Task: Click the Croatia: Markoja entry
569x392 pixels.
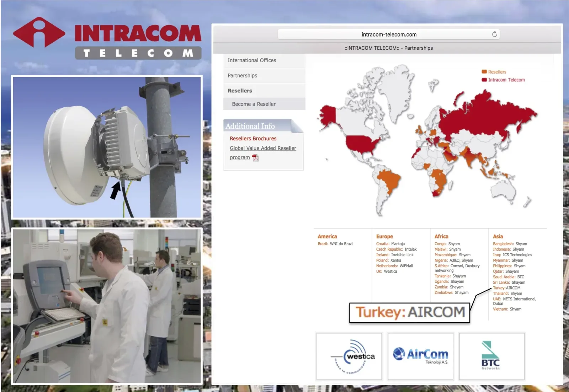Action: [390, 244]
